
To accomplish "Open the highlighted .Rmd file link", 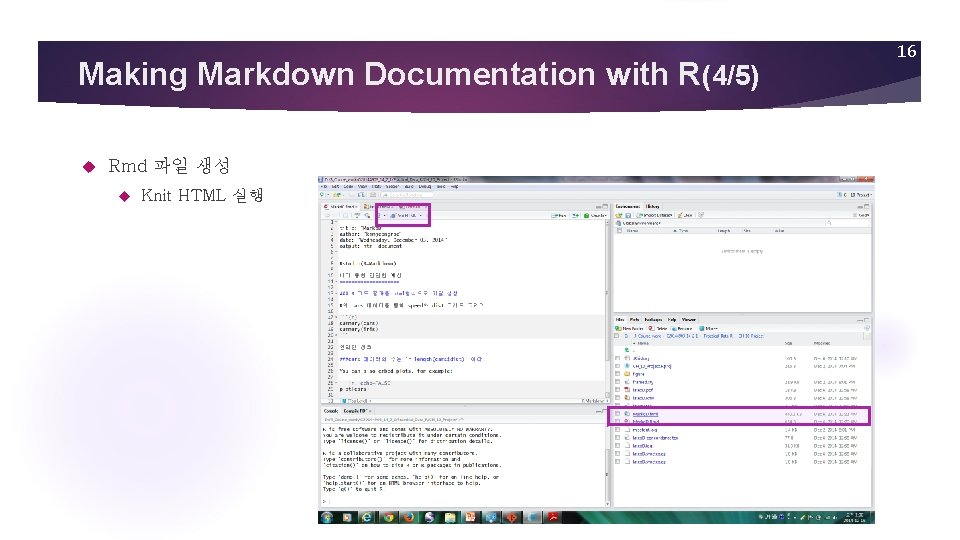I will pyautogui.click(x=645, y=422).
